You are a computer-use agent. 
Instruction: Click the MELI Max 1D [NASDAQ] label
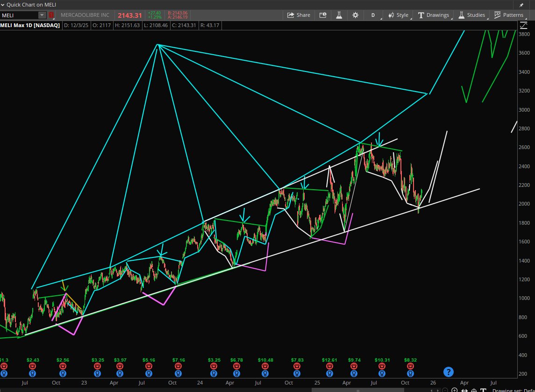(x=30, y=25)
